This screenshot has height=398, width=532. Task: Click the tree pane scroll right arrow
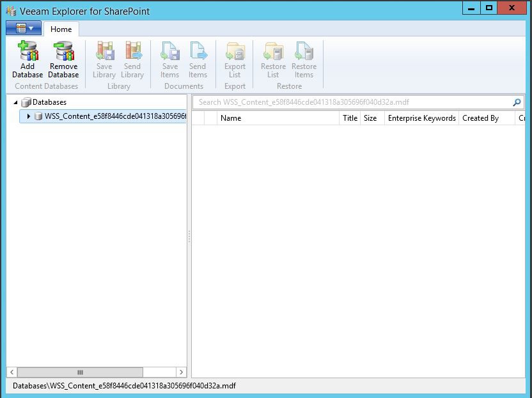[x=181, y=372]
